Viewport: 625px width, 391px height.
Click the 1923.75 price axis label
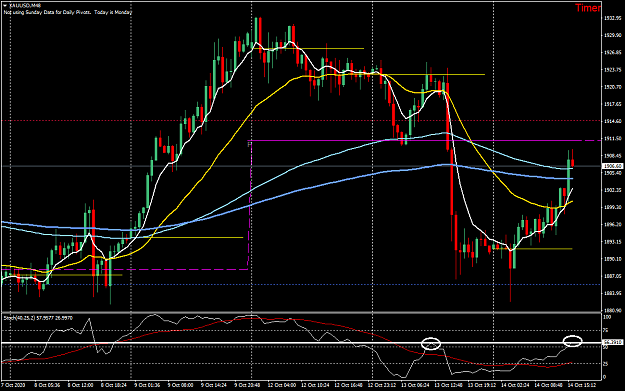point(613,70)
